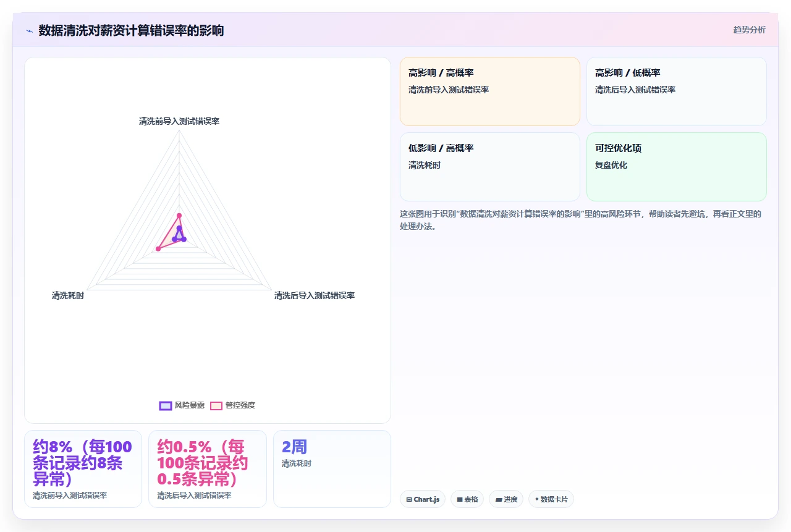Toggle the 风险暴露 legend swatch
This screenshot has height=532, width=791.
point(165,405)
